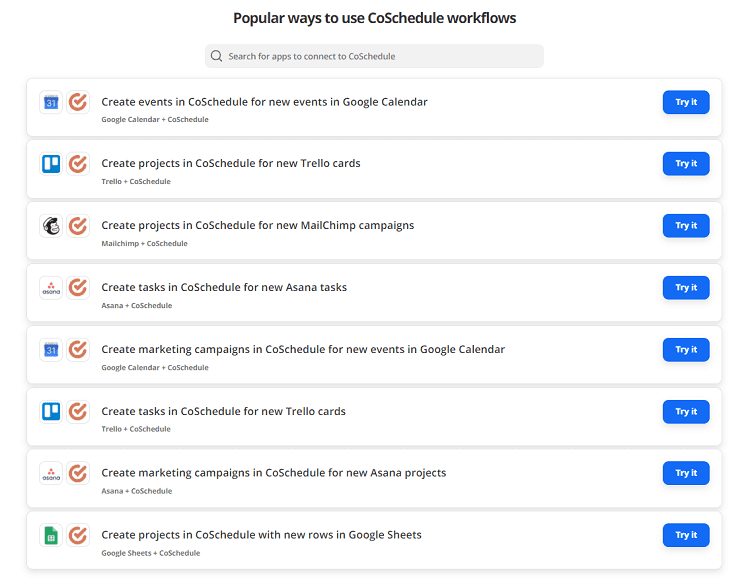The height and width of the screenshot is (584, 750).
Task: Click Trello icon in tasks for Trello cards row
Action: tap(51, 412)
